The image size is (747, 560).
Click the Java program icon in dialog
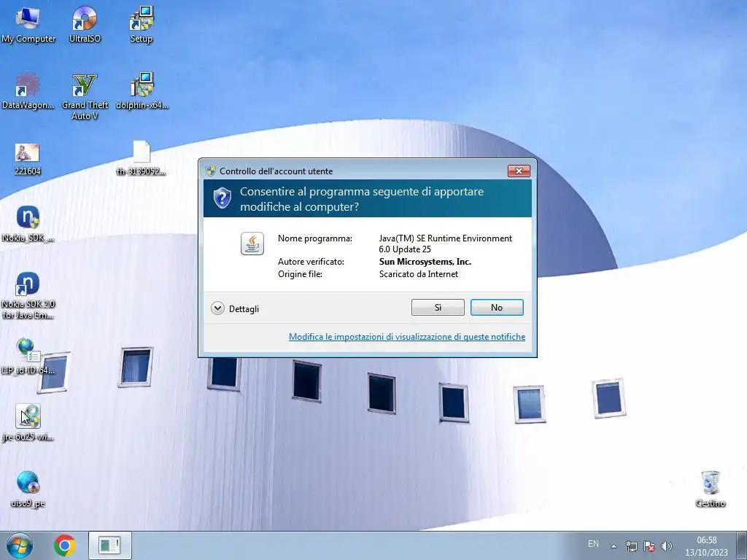point(252,244)
